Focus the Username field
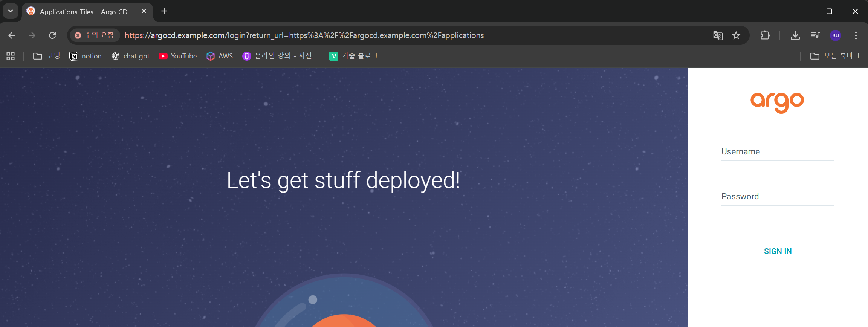The image size is (868, 327). pyautogui.click(x=778, y=152)
